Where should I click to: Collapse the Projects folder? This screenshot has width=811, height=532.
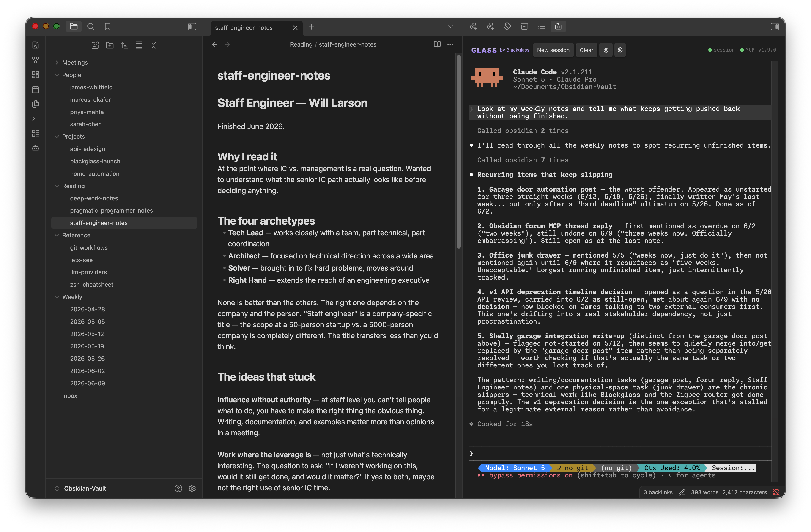[74, 136]
